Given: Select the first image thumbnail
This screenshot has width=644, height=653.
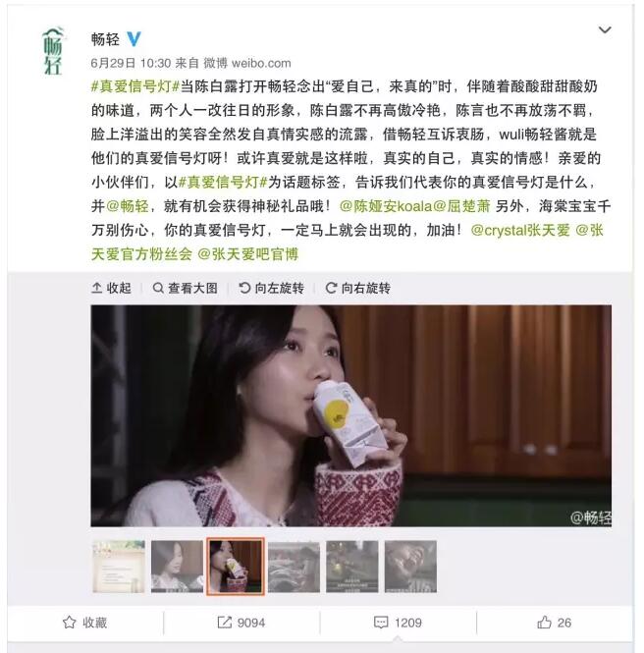Looking at the screenshot, I should click(119, 567).
